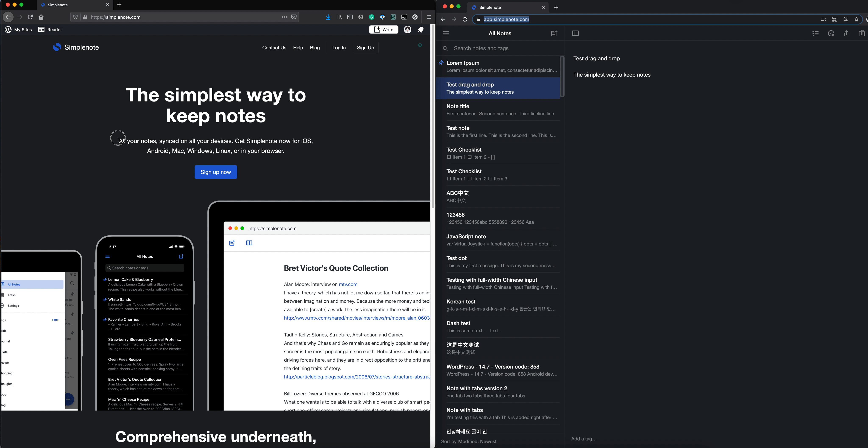Open the Firefox downloads panel
Image resolution: width=868 pixels, height=448 pixels.
pyautogui.click(x=328, y=17)
